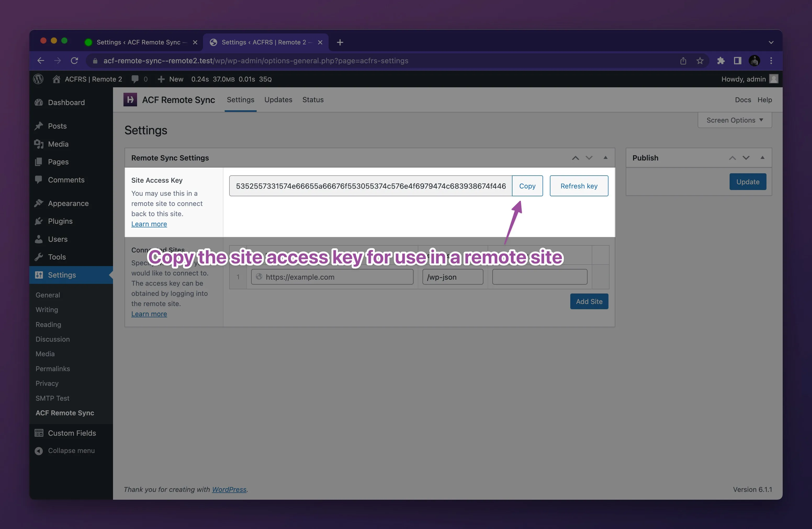The width and height of the screenshot is (812, 529).
Task: Open Learn more link under Connected Sites
Action: tap(149, 314)
